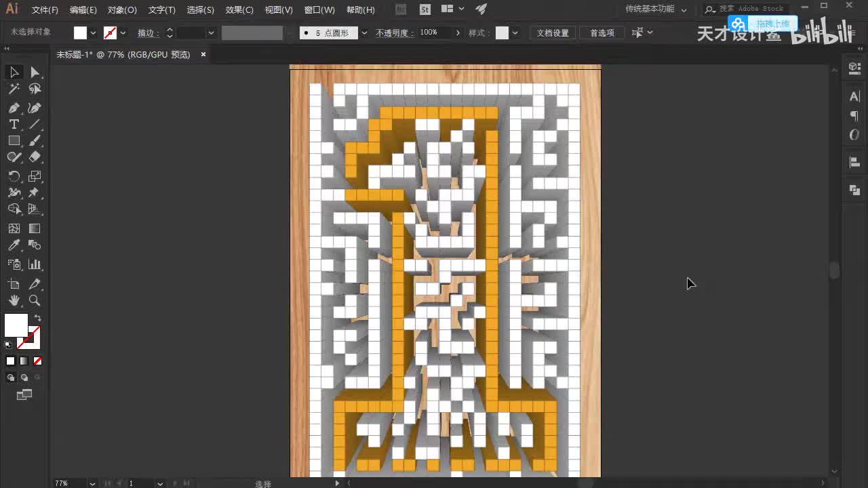This screenshot has width=868, height=488.
Task: Pick the Eyedropper tool
Action: 14,245
